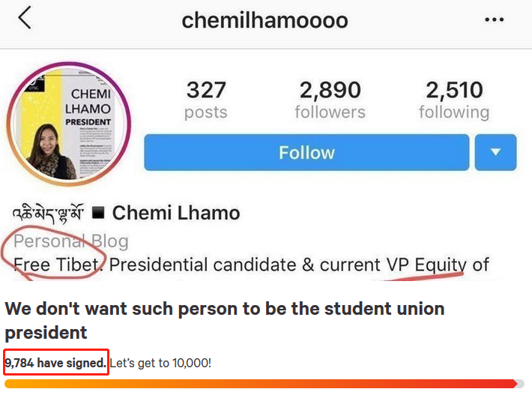Click the Personal Blog category label
The image size is (532, 398).
tap(71, 241)
